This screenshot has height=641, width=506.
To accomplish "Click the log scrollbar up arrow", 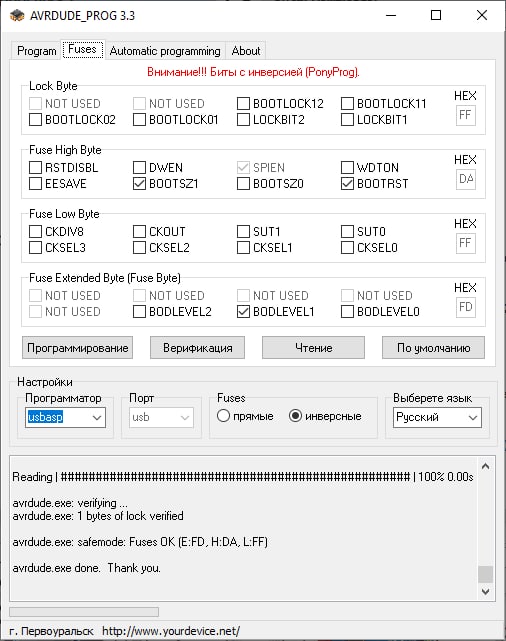I will coord(486,466).
